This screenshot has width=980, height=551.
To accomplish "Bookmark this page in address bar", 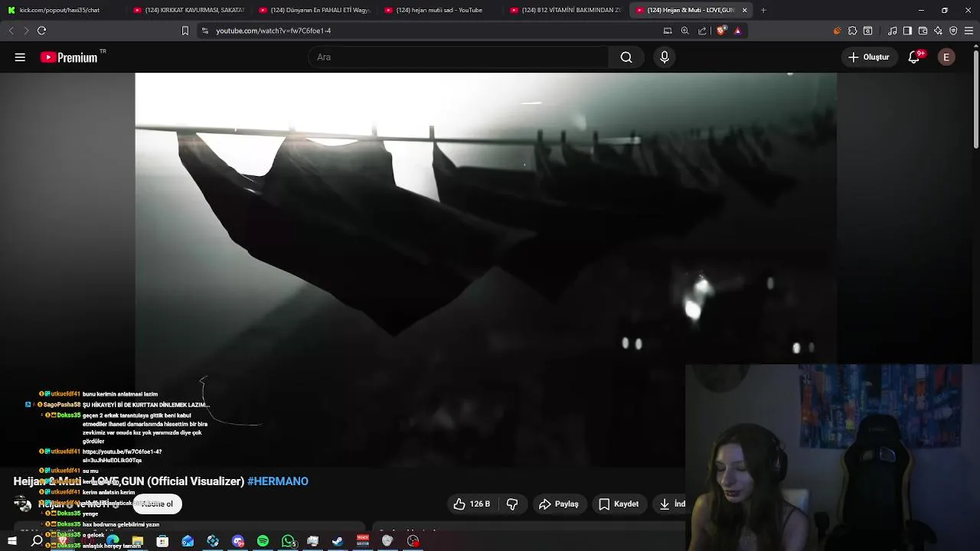I will pos(185,31).
